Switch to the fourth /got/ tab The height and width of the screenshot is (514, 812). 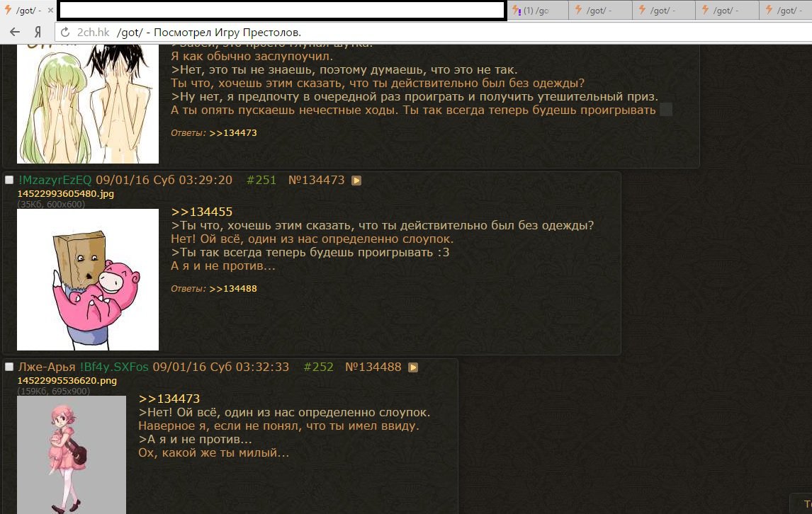[663, 10]
